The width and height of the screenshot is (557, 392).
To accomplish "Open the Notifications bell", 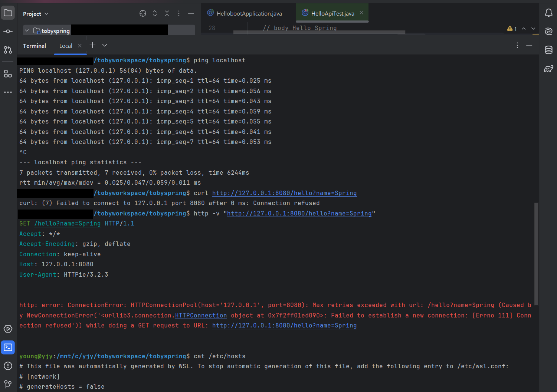I will pyautogui.click(x=548, y=13).
